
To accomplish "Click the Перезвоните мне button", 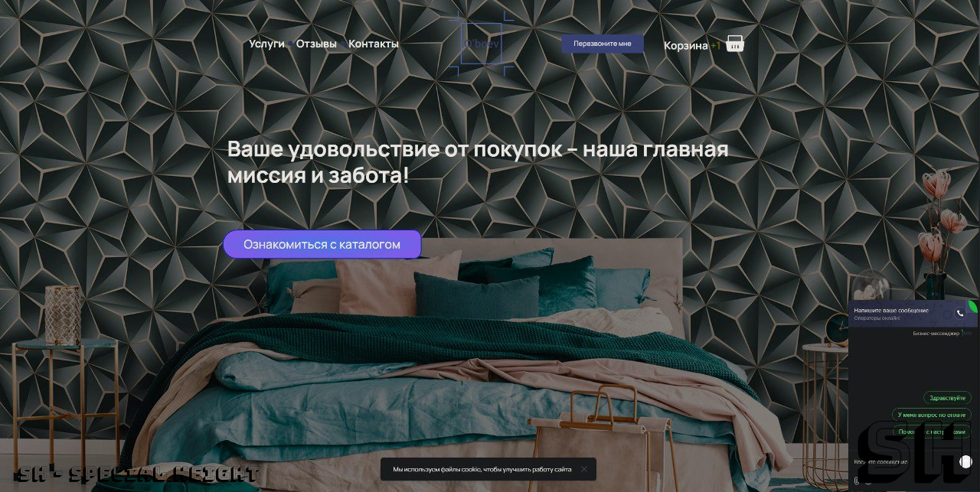I will click(x=603, y=44).
